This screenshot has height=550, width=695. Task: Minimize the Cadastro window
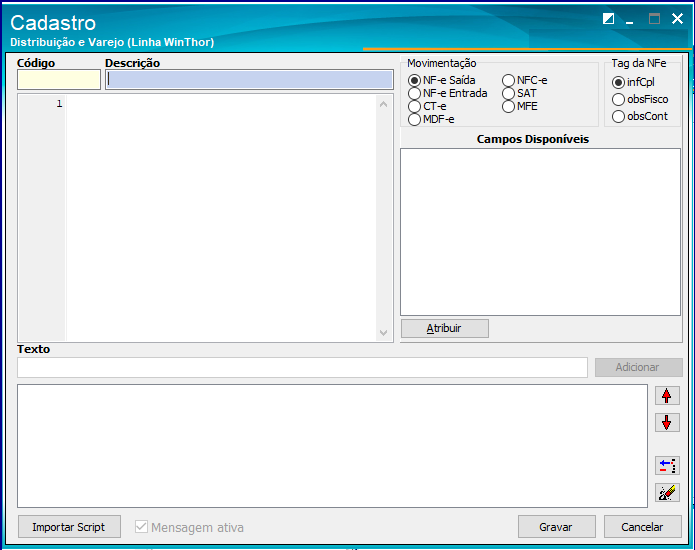point(629,20)
